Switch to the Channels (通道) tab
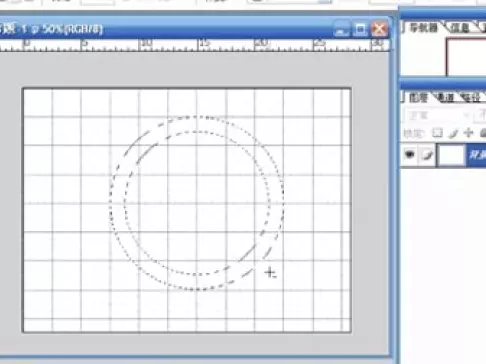This screenshot has height=364, width=486. 445,97
